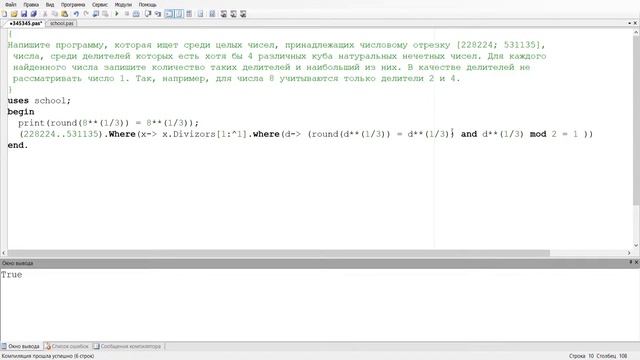Image resolution: width=640 pixels, height=360 pixels.
Task: Cut the selection with the scissors icon
Action: [45, 14]
